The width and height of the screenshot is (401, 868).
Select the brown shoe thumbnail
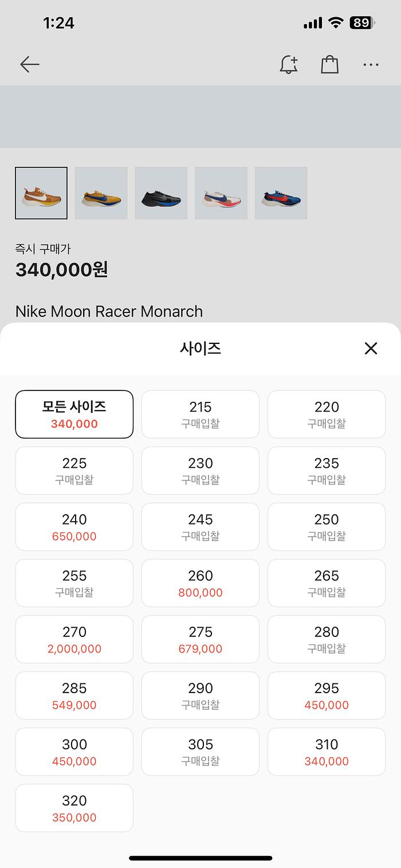click(41, 193)
